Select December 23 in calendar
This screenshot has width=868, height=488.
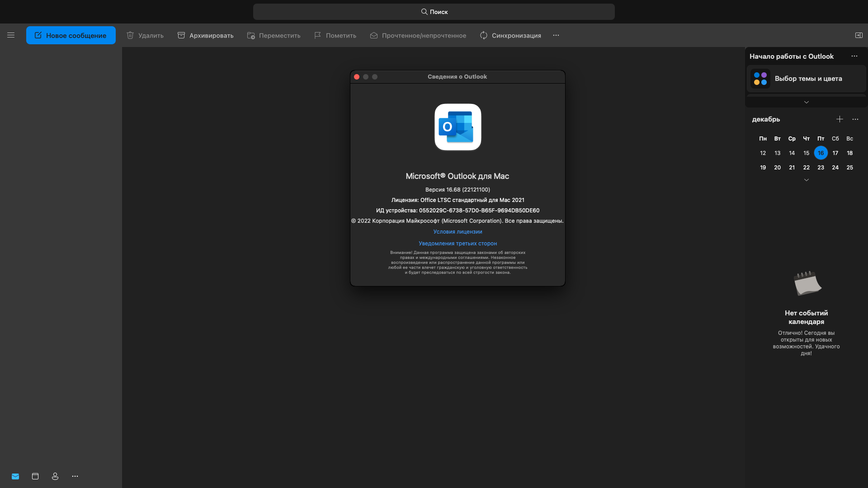pyautogui.click(x=821, y=168)
